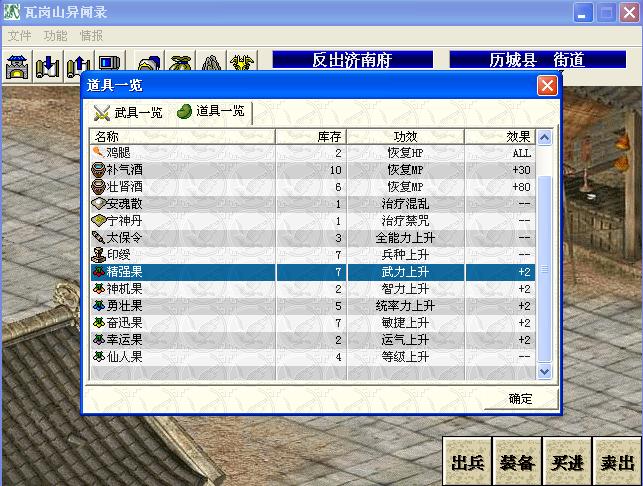The height and width of the screenshot is (486, 643).
Task: Select the 太保令 item name
Action: tap(125, 238)
